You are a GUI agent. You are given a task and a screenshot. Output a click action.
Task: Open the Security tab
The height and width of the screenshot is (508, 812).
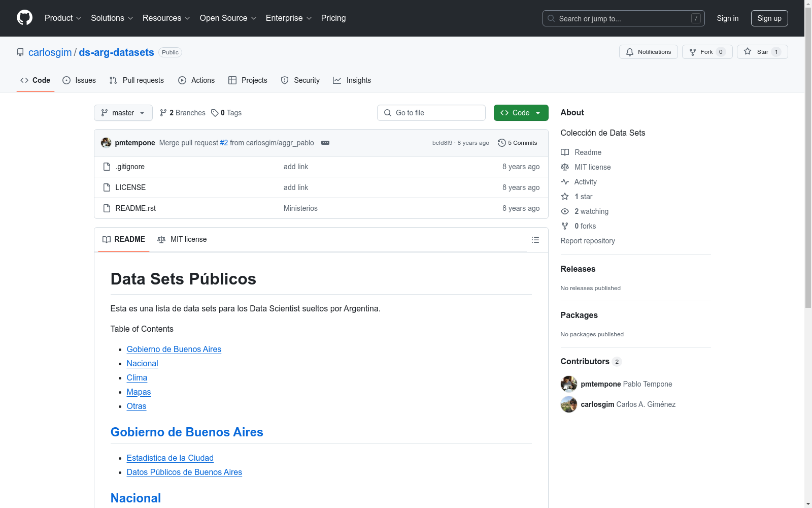[x=300, y=80]
